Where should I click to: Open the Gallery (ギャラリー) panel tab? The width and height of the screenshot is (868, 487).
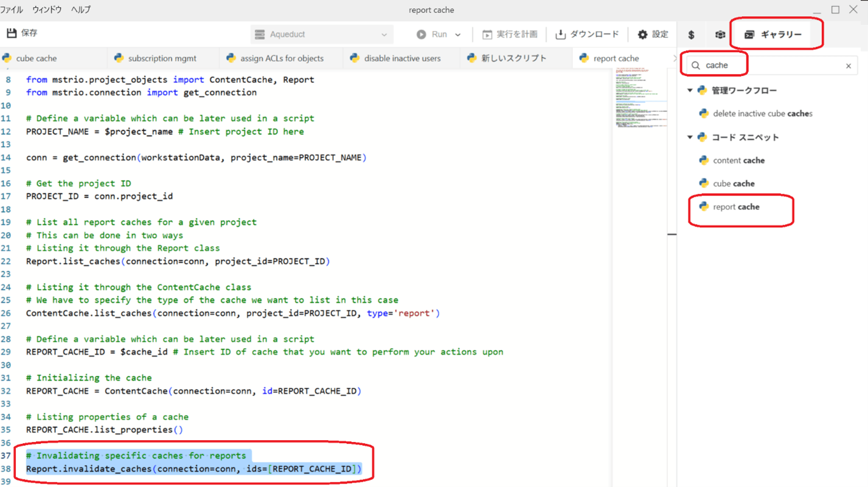(774, 35)
